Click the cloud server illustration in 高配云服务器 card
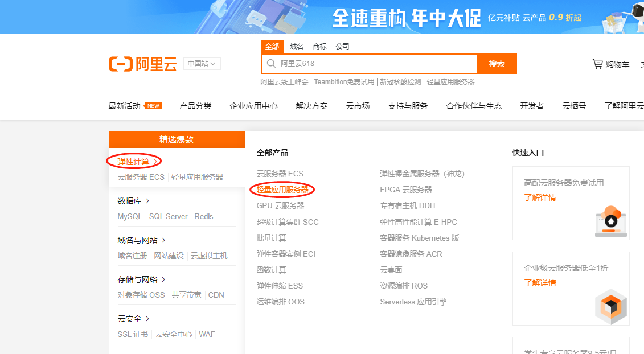The height and width of the screenshot is (354, 644). pyautogui.click(x=611, y=221)
